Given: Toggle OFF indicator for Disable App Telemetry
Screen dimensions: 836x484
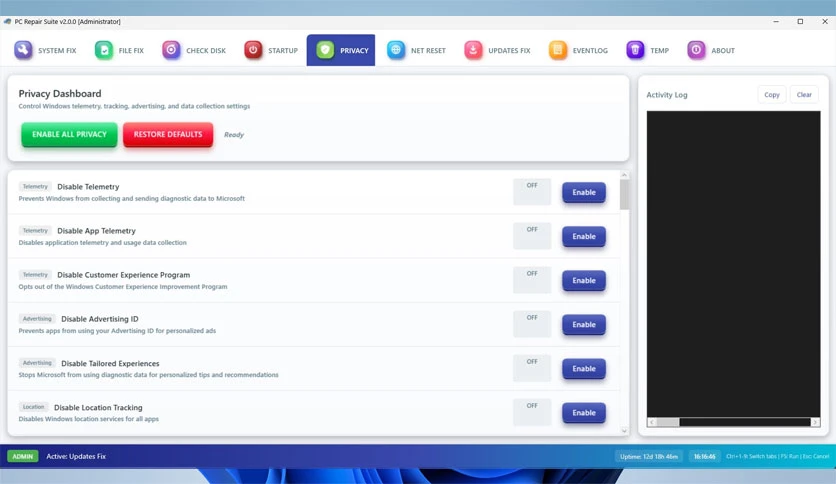Looking at the screenshot, I should [532, 236].
